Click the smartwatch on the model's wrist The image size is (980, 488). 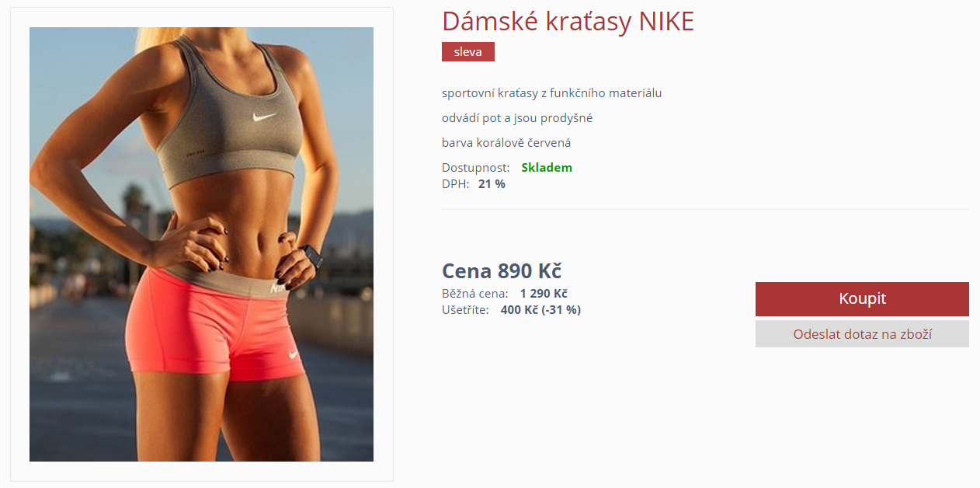point(311,256)
